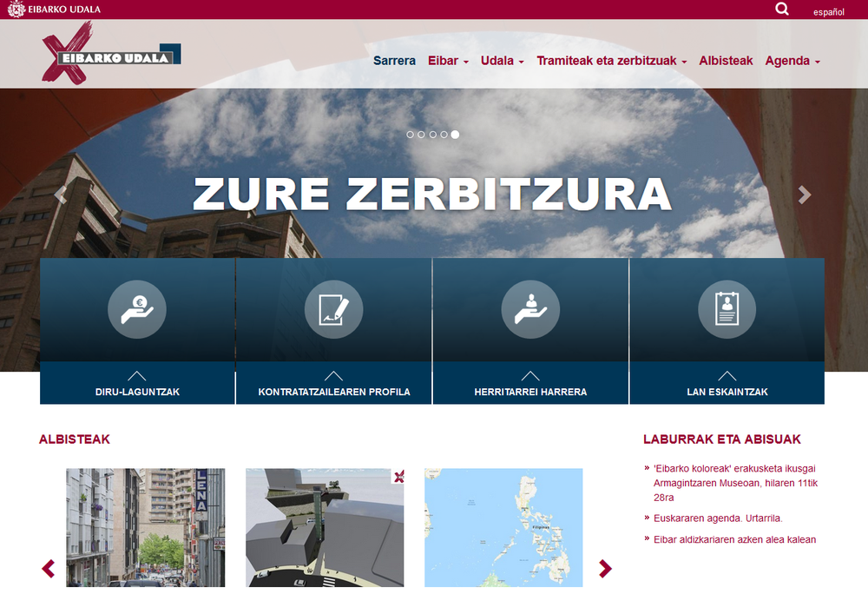868x594 pixels.
Task: Go to previous hero slide arrow
Action: [x=61, y=195]
